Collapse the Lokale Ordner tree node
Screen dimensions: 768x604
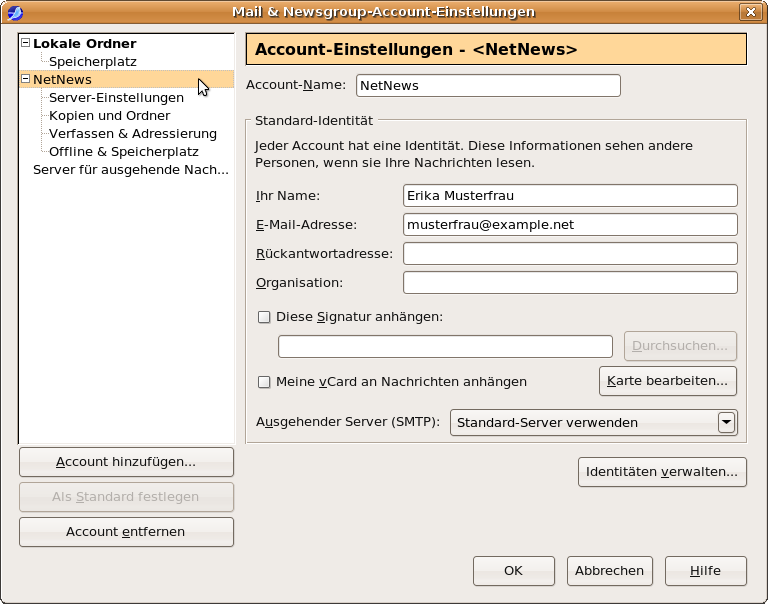click(x=25, y=44)
